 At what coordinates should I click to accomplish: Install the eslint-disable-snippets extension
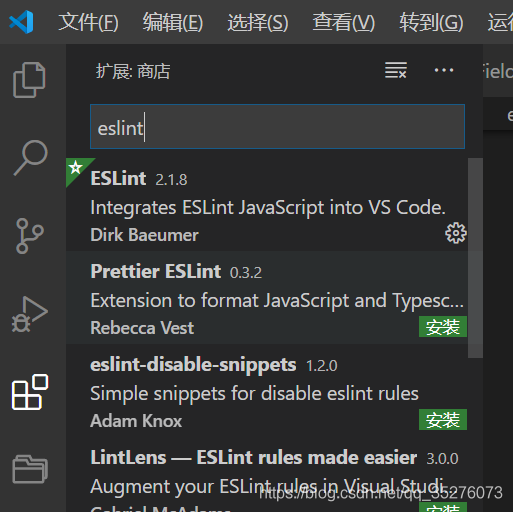click(443, 420)
